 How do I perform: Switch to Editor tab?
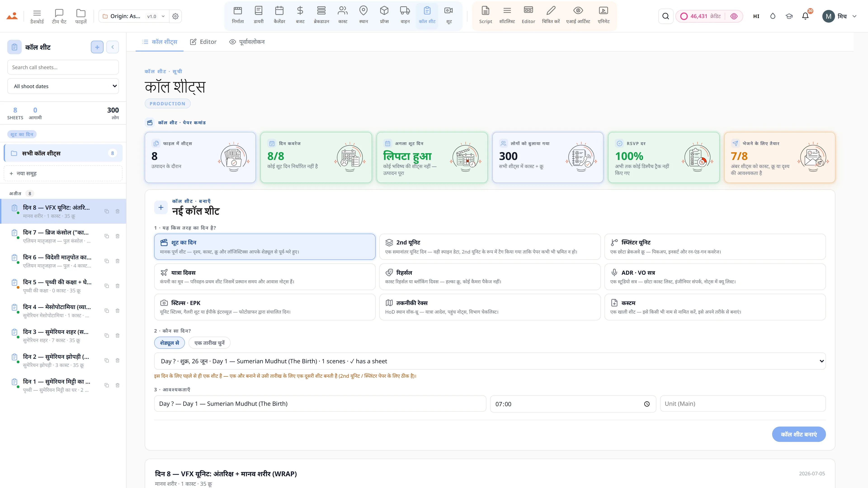pyautogui.click(x=203, y=42)
